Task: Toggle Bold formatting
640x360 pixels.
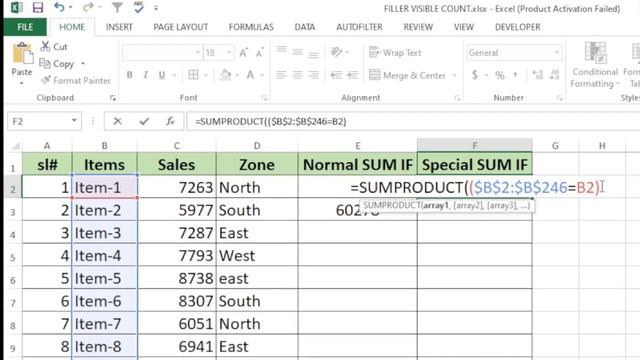Action: tap(129, 75)
